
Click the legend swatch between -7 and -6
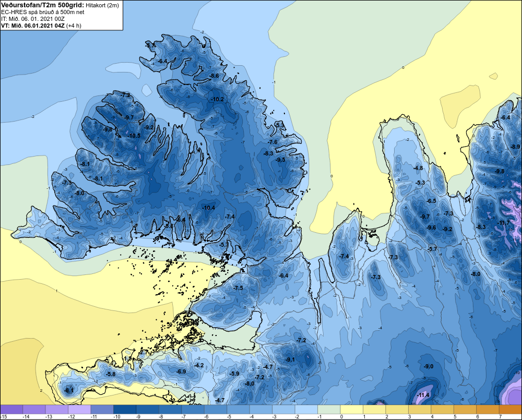coord(193,410)
